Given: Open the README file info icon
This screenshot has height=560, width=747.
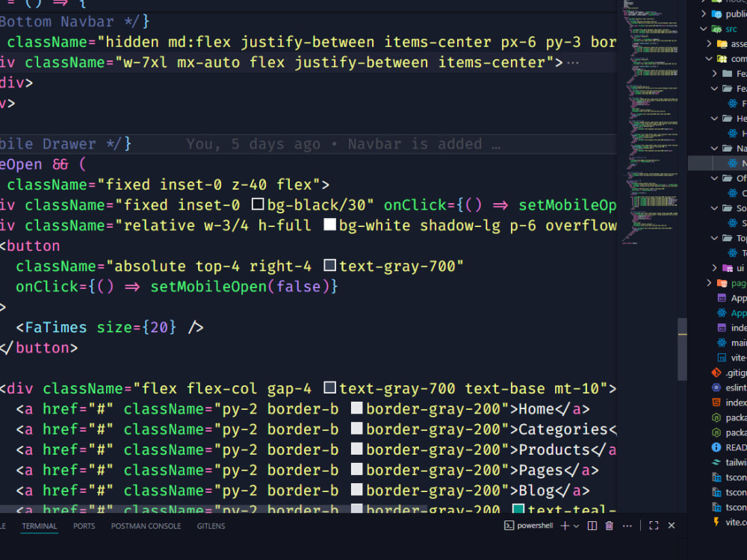Looking at the screenshot, I should pos(716,447).
